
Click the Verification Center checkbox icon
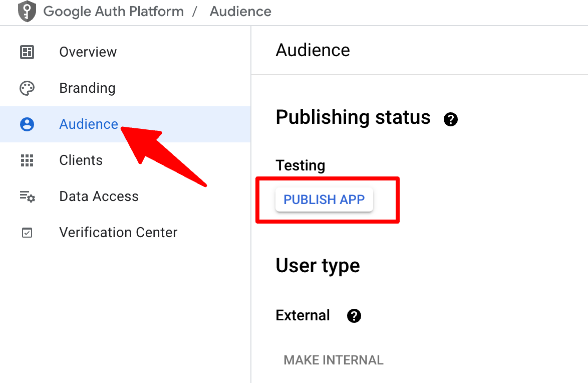click(x=27, y=233)
